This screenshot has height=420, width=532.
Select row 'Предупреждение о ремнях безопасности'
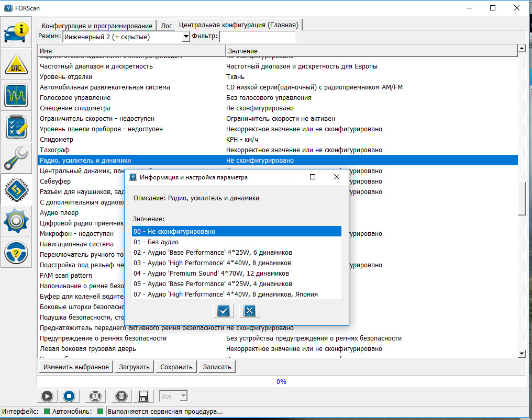pos(278,338)
